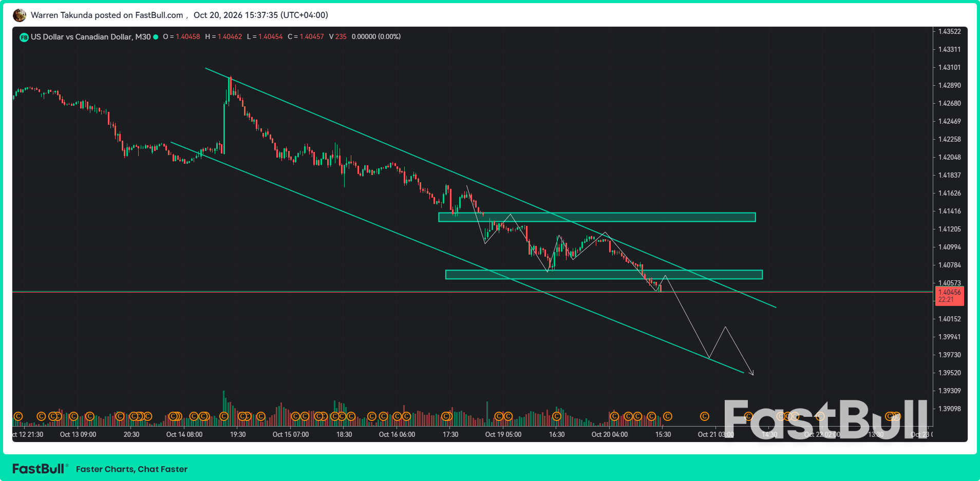
Task: Click the close value "1.40457"
Action: click(312, 37)
